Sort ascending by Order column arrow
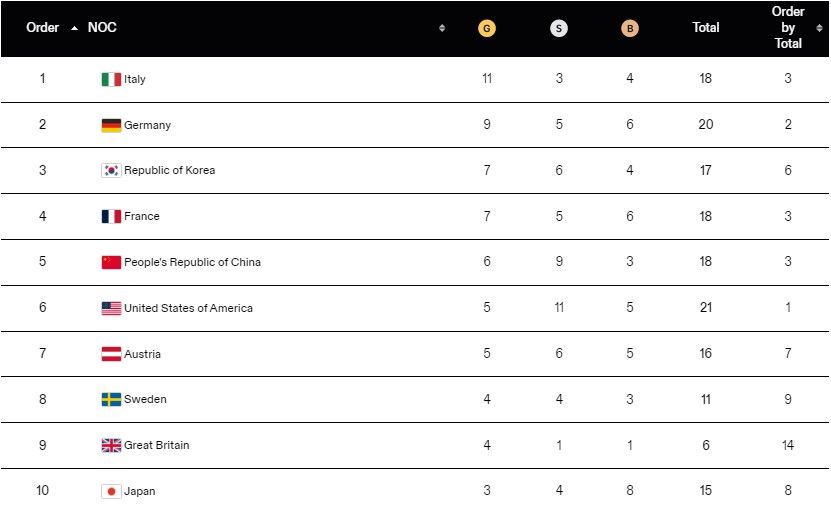The image size is (831, 513). pyautogui.click(x=74, y=28)
